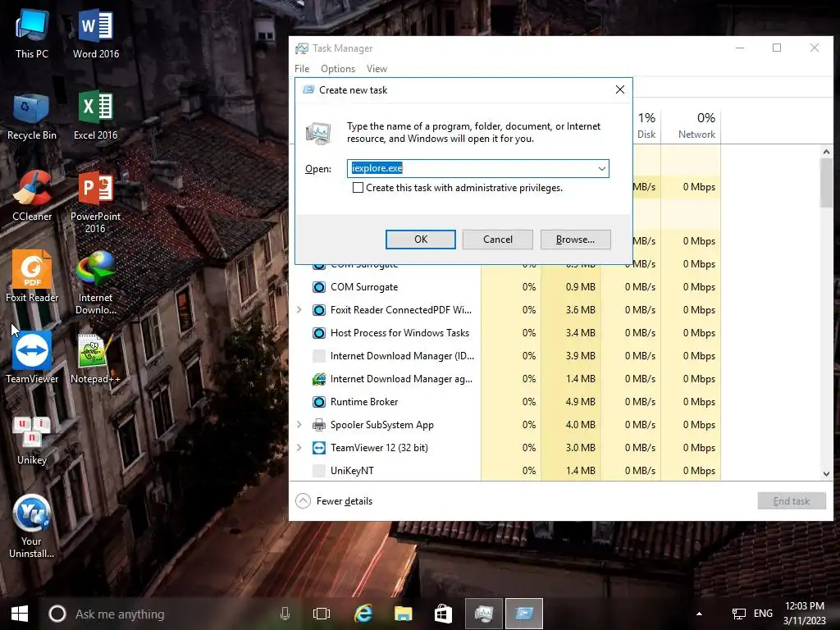Click the End task button
Viewport: 840px width, 630px height.
(792, 501)
